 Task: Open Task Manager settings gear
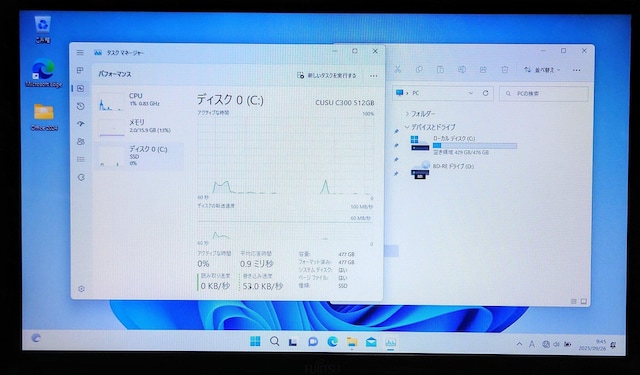pyautogui.click(x=81, y=289)
